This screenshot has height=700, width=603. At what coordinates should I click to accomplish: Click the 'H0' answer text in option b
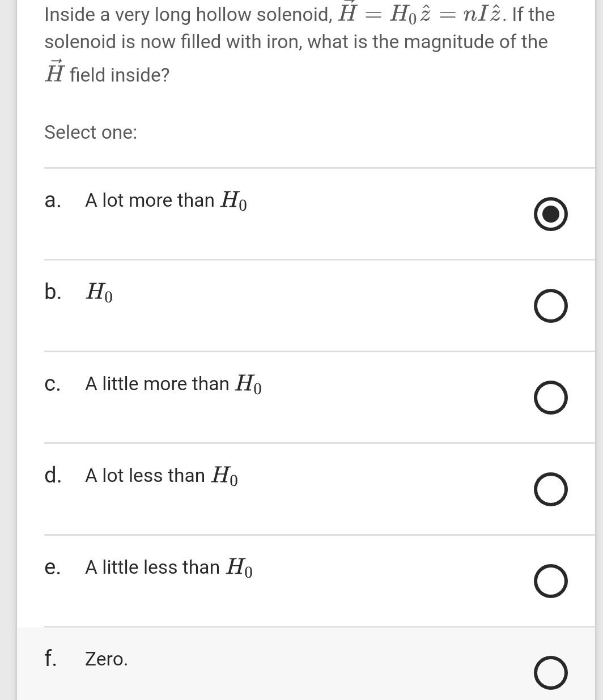tap(99, 292)
